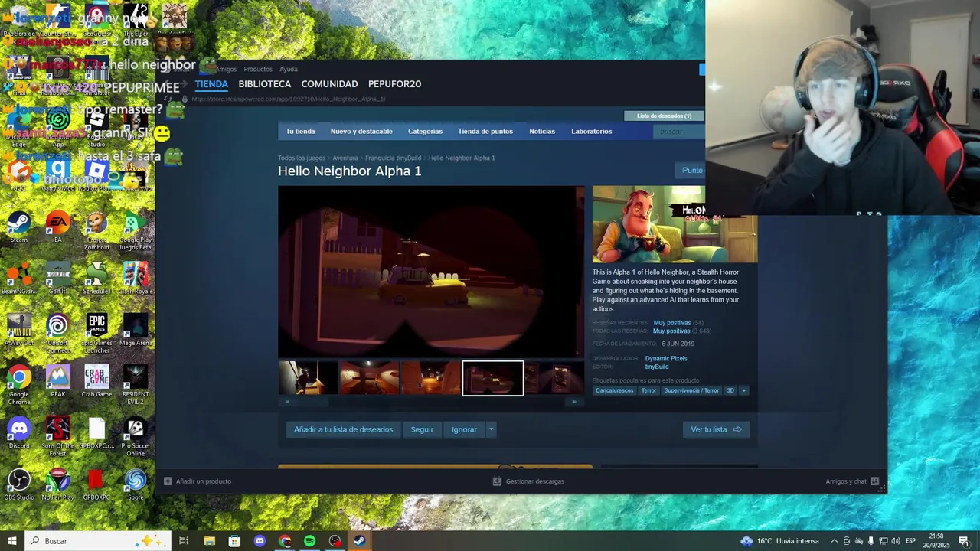Click the Seguir button

click(422, 429)
